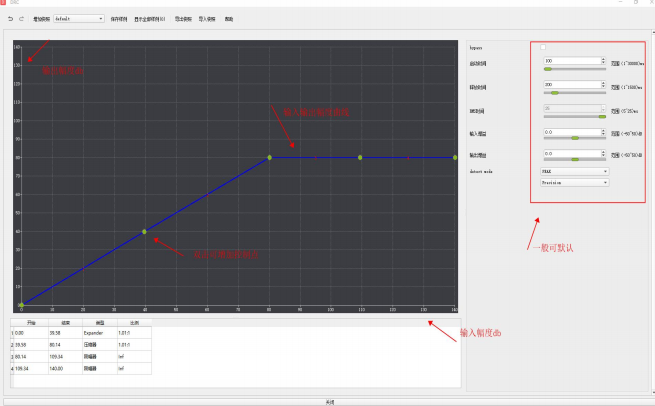
Task: Open the 'default' preset dropdown
Action: point(79,19)
